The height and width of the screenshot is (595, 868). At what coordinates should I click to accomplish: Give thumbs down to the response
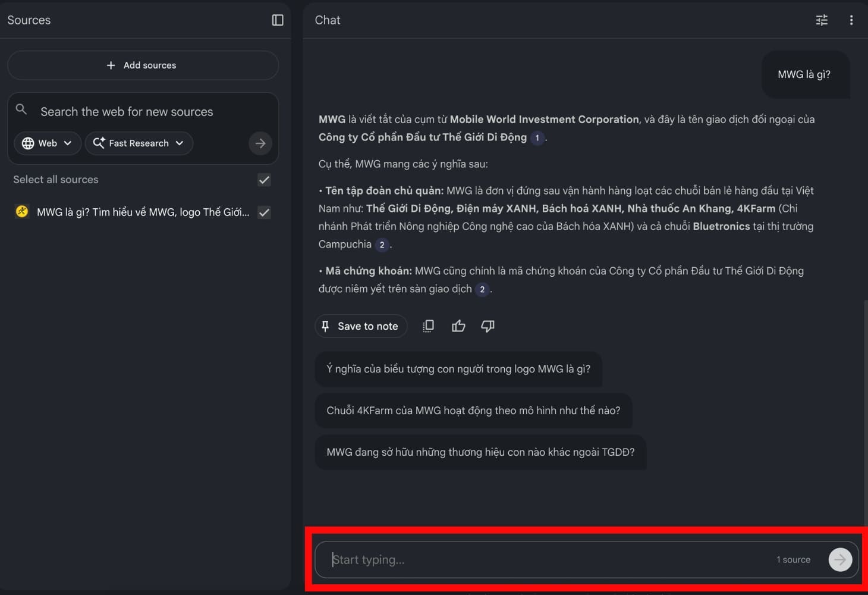coord(488,326)
